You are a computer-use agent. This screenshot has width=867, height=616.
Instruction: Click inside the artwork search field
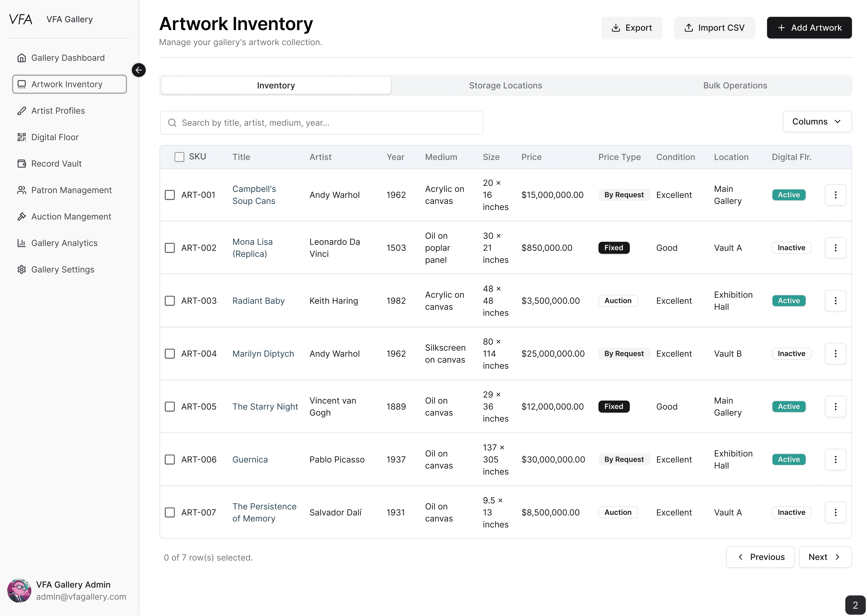point(321,123)
